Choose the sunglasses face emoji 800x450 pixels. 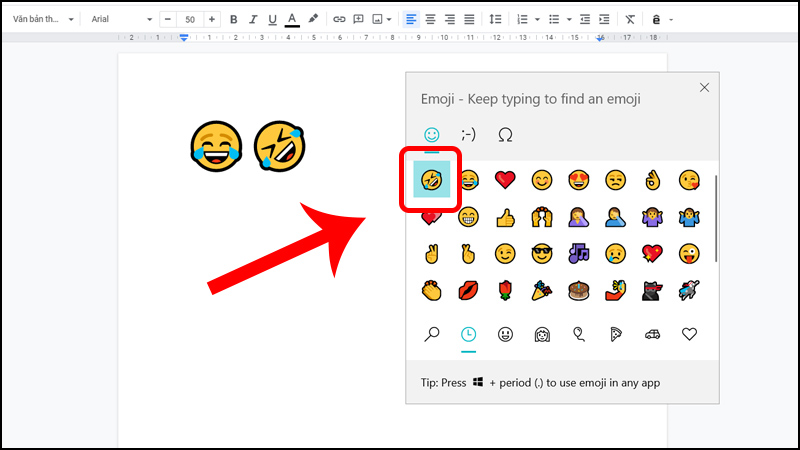542,253
